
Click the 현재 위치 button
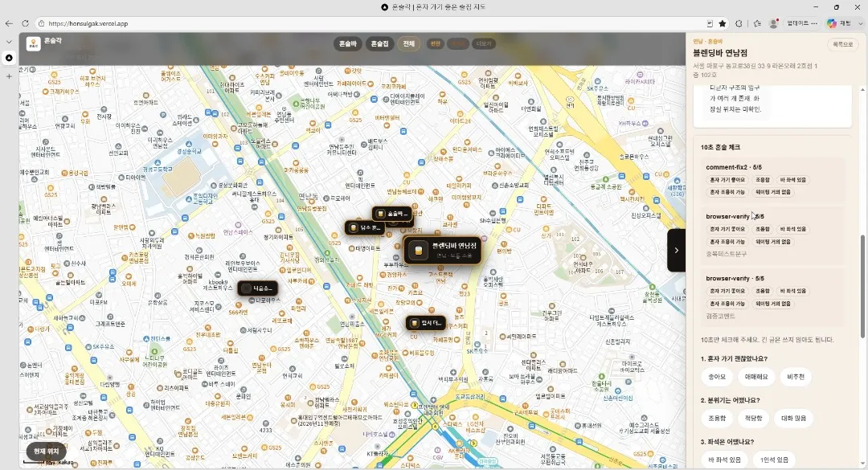pos(46,452)
